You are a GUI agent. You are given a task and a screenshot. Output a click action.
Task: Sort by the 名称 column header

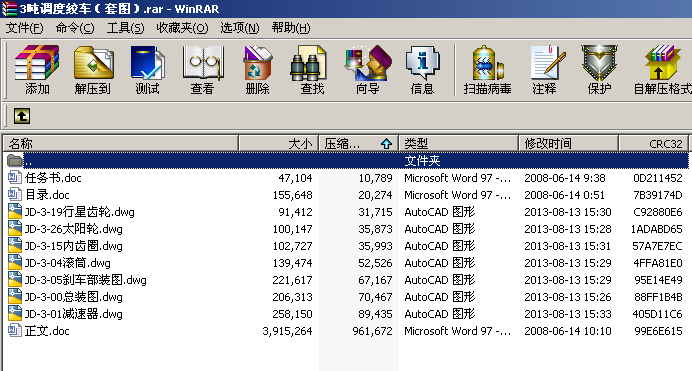pyautogui.click(x=121, y=143)
